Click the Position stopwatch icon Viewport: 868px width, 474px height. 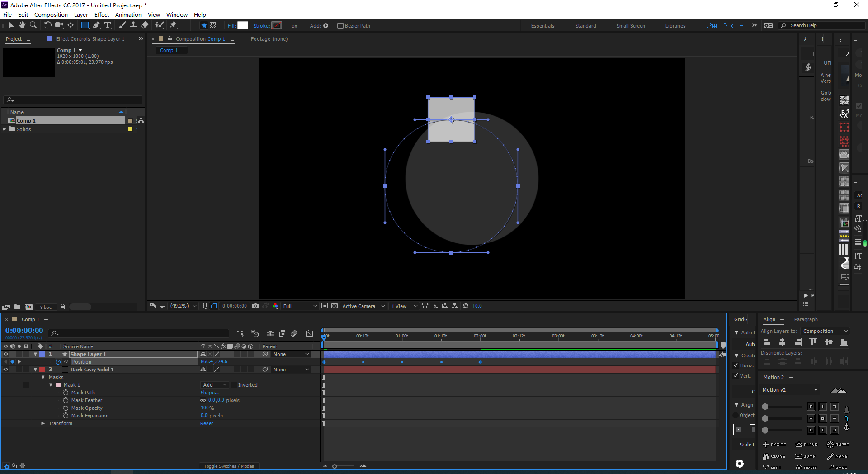tap(58, 362)
